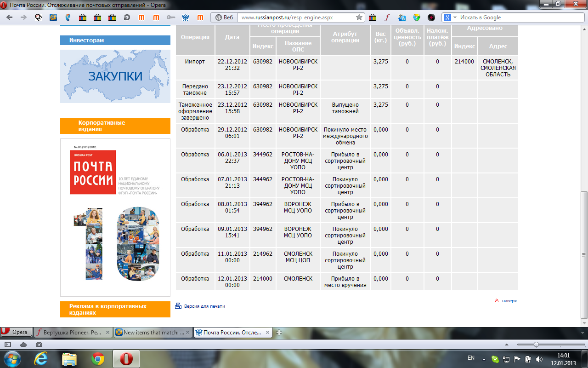Launch Google Chrome from the taskbar
Viewport: 588px width, 368px height.
(97, 359)
